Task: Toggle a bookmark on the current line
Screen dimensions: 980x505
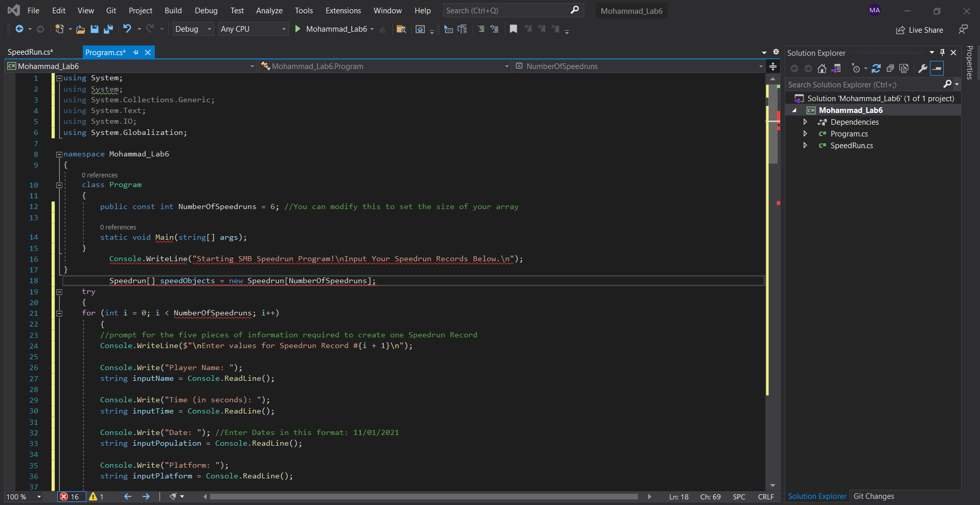Action: (513, 29)
